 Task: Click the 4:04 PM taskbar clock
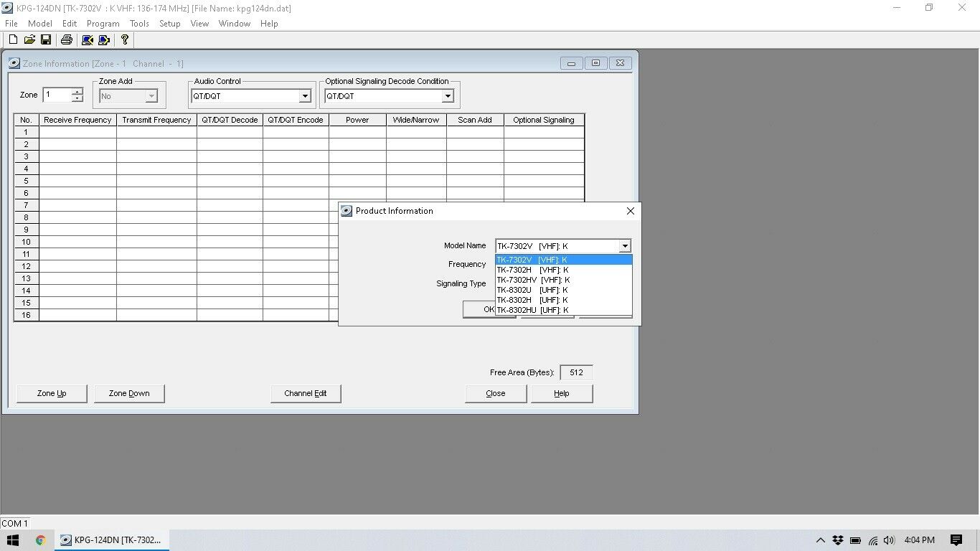click(x=920, y=540)
